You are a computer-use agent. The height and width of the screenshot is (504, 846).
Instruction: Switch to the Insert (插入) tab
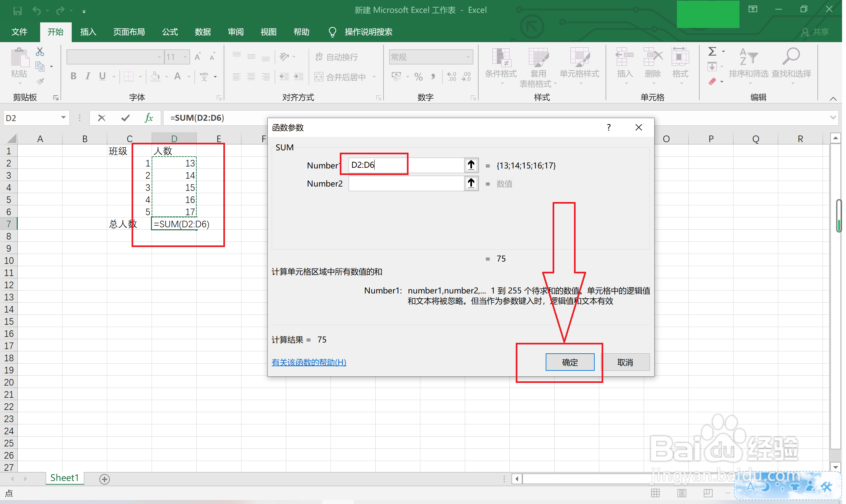pos(88,32)
